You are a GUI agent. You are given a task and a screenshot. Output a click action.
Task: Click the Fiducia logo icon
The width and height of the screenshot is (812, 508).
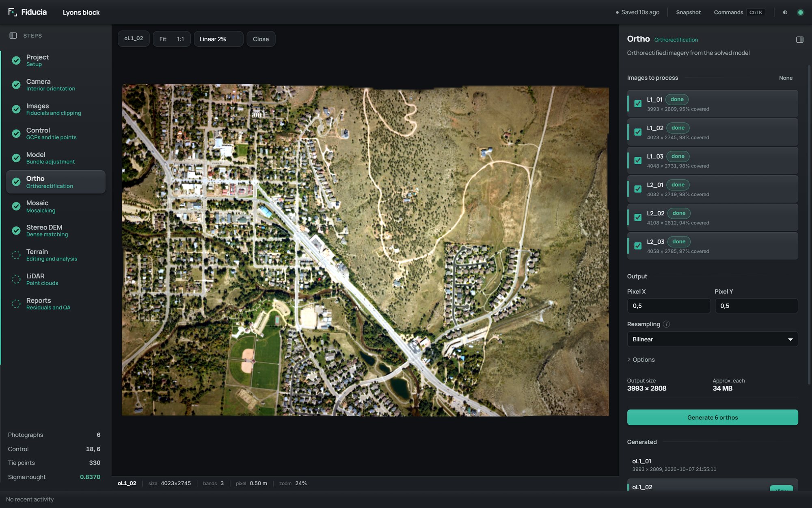tap(13, 12)
